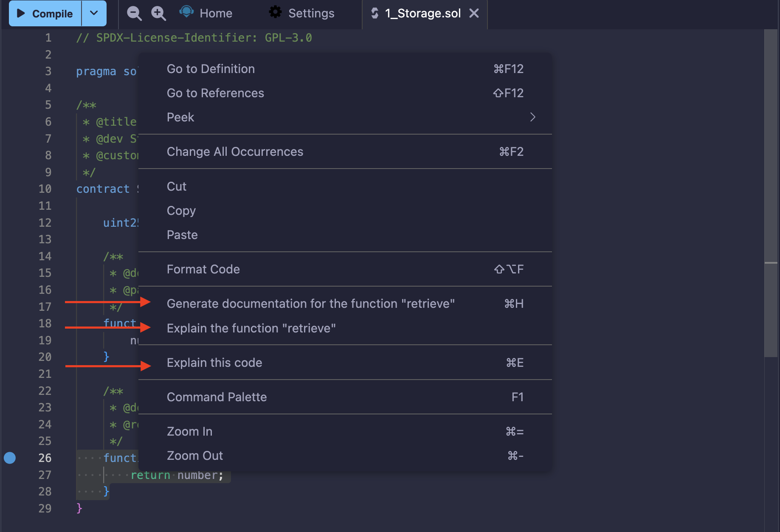Click the Solidity file icon on 1_Storage.sol tab
Screen dimensions: 780x532
point(375,13)
